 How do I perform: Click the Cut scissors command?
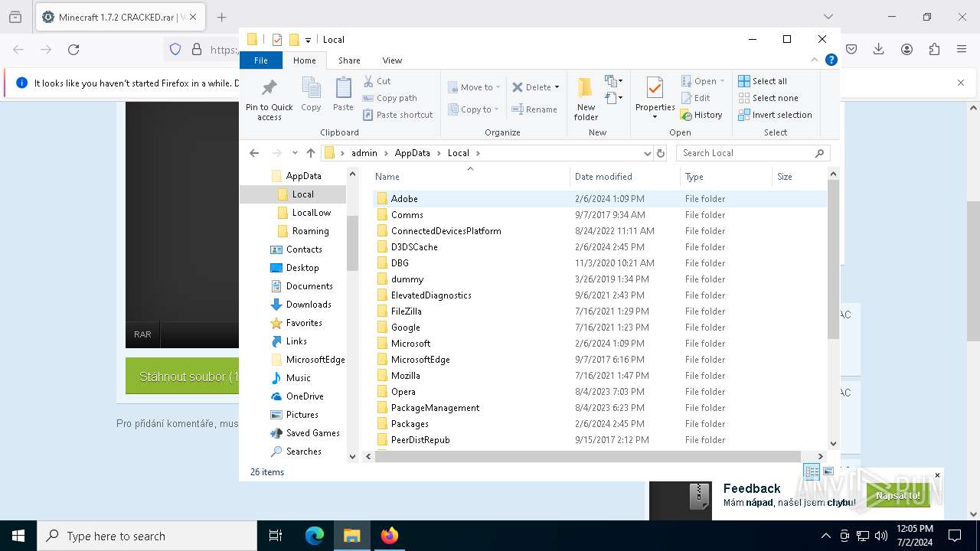377,81
